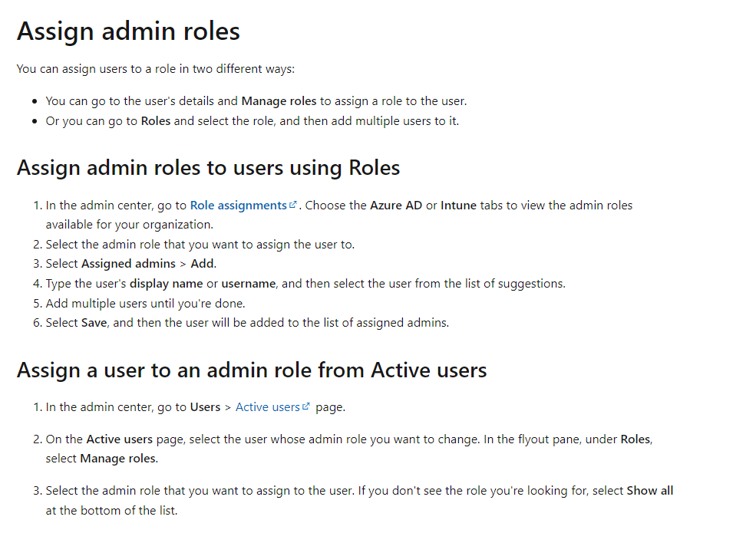Click the bold 'Roles' word in second bullet
Viewport: 756px width, 533px height.
(x=156, y=121)
